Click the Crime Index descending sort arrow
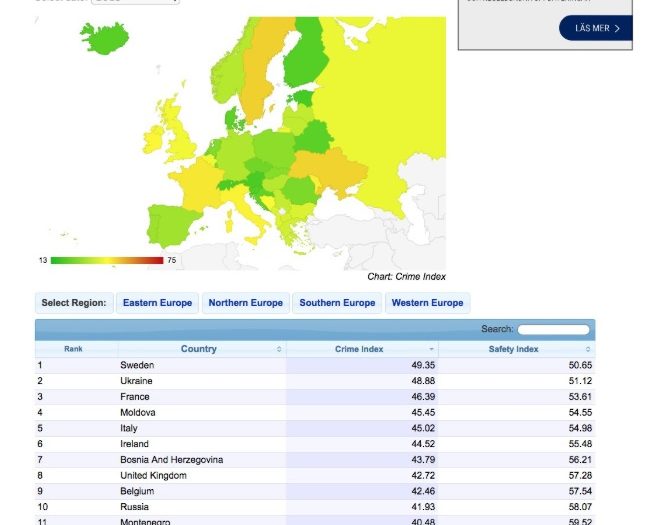 click(432, 350)
